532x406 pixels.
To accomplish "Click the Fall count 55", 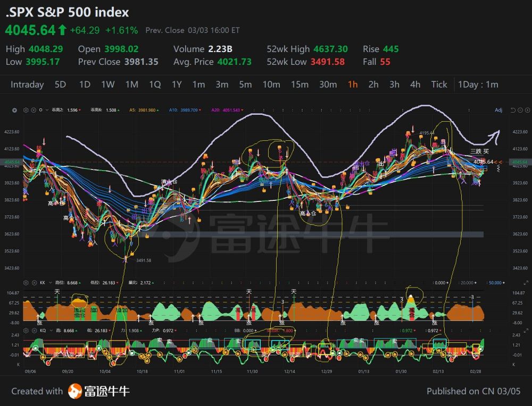I will [x=385, y=62].
